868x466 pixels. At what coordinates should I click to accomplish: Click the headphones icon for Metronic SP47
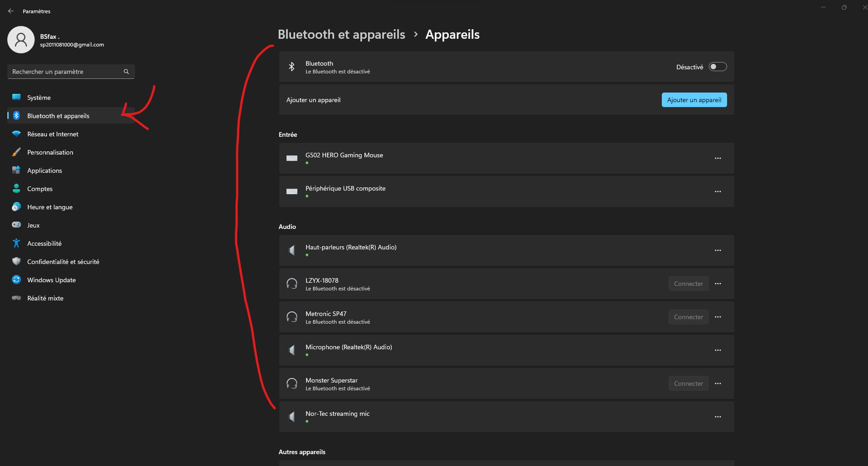pos(292,317)
